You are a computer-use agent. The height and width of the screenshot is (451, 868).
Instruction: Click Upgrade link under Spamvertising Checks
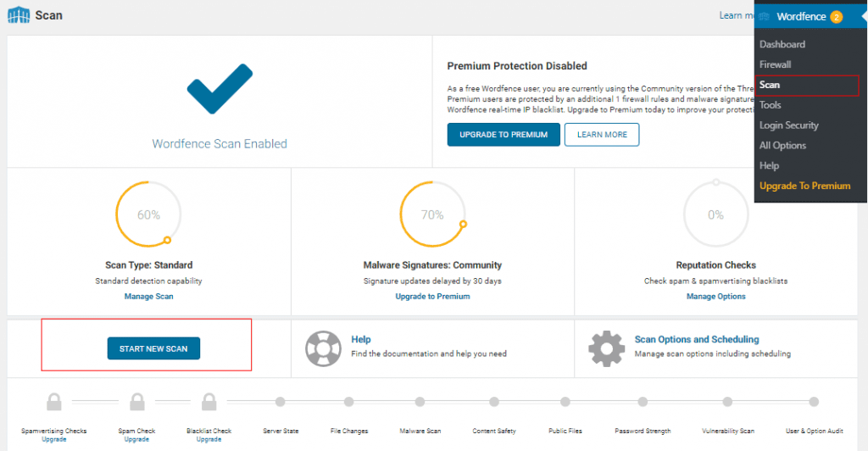[x=54, y=439]
